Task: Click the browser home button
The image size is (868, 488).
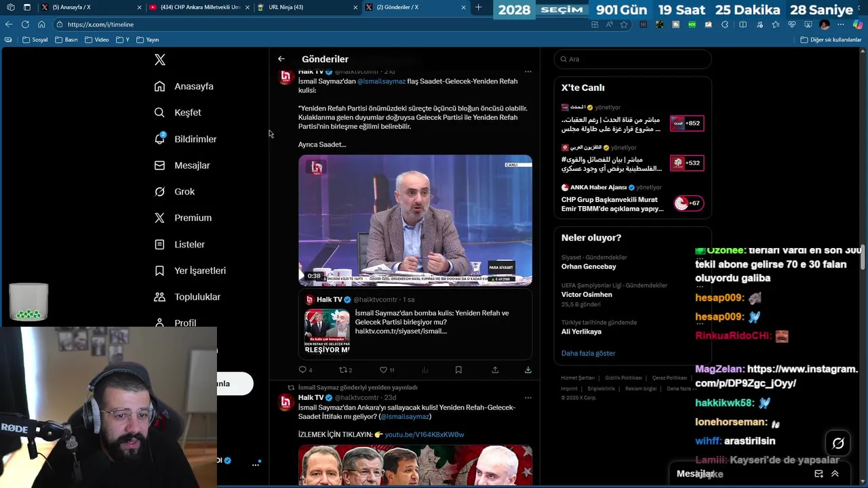Action: pyautogui.click(x=41, y=24)
